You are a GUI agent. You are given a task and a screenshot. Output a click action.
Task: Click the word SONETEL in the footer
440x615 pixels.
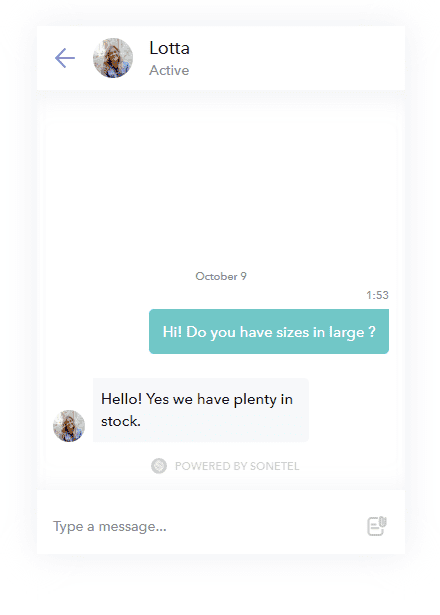pyautogui.click(x=275, y=466)
